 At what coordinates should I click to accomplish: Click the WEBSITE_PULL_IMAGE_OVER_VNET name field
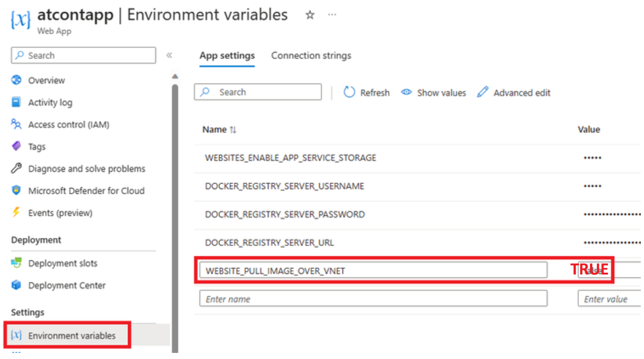pos(373,270)
